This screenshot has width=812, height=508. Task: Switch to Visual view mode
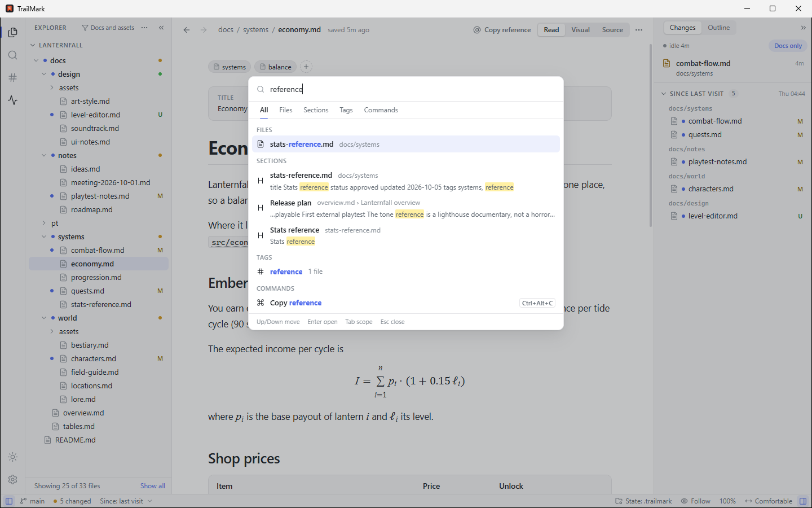(x=580, y=30)
